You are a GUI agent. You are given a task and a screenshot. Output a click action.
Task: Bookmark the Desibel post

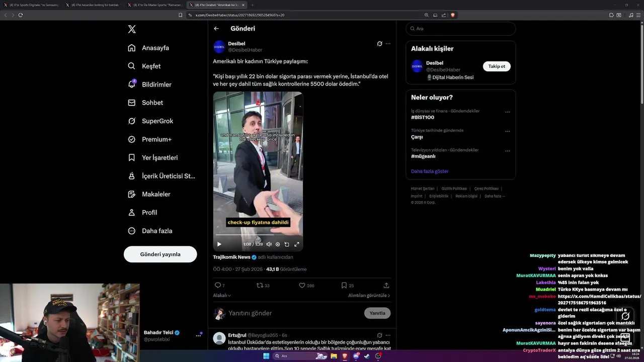point(344,285)
